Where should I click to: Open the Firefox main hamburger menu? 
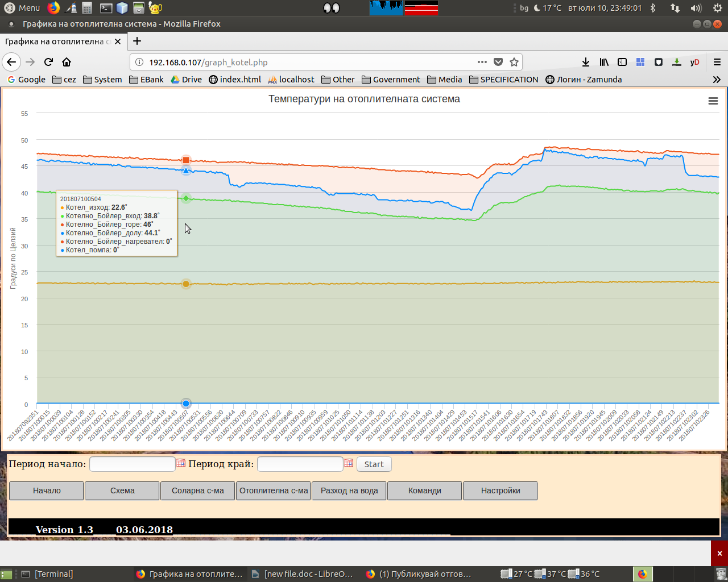click(x=717, y=62)
